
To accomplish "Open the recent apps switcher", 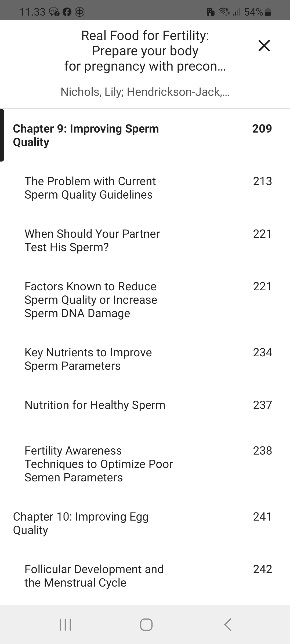I will 65,624.
